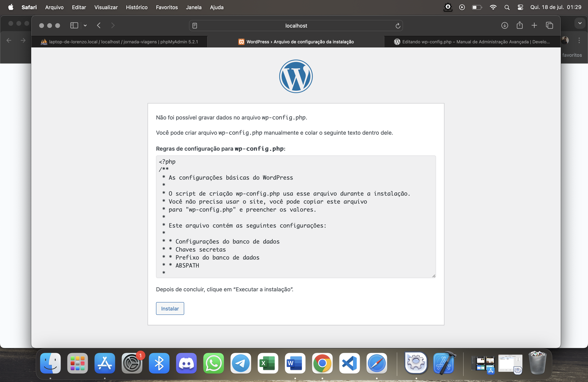The width and height of the screenshot is (588, 382).
Task: Open Safari from the Dock
Action: (x=377, y=363)
